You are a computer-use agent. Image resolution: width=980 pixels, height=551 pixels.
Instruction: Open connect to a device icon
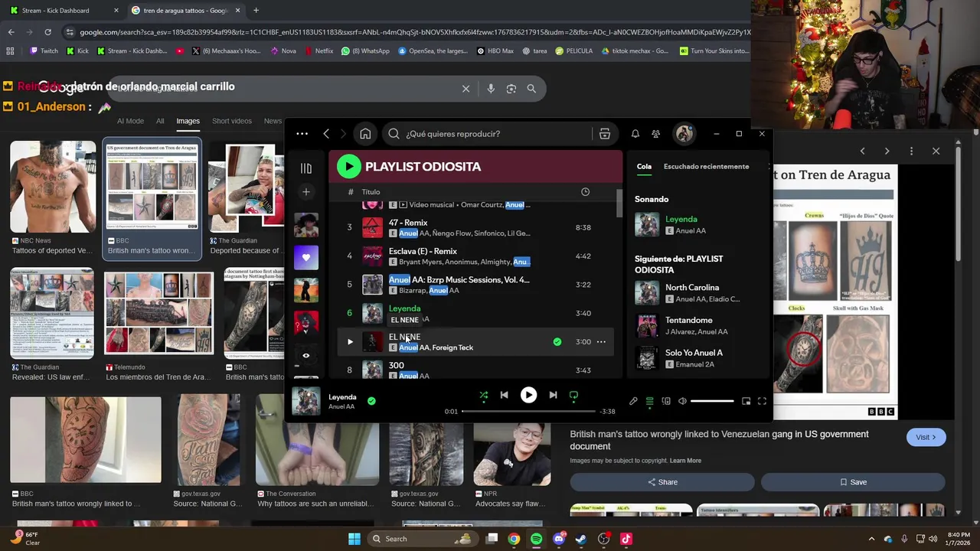point(666,401)
